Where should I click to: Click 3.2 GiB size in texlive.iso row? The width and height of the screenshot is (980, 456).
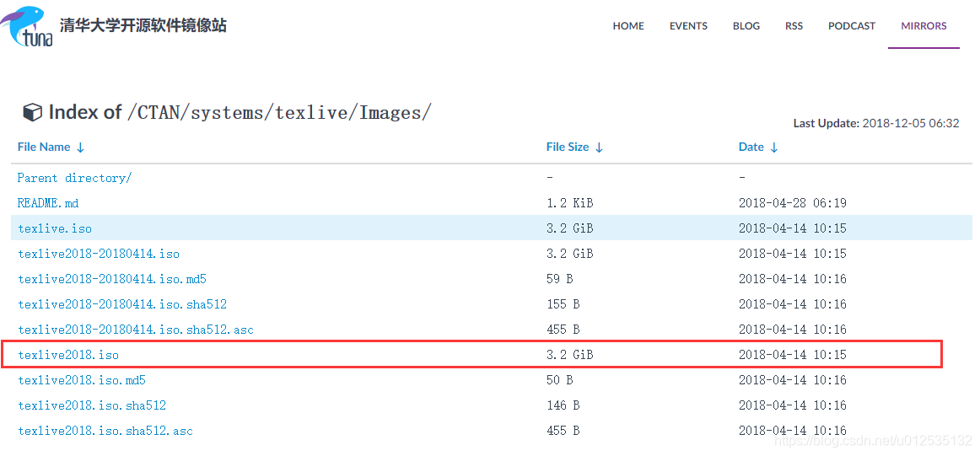click(x=569, y=228)
